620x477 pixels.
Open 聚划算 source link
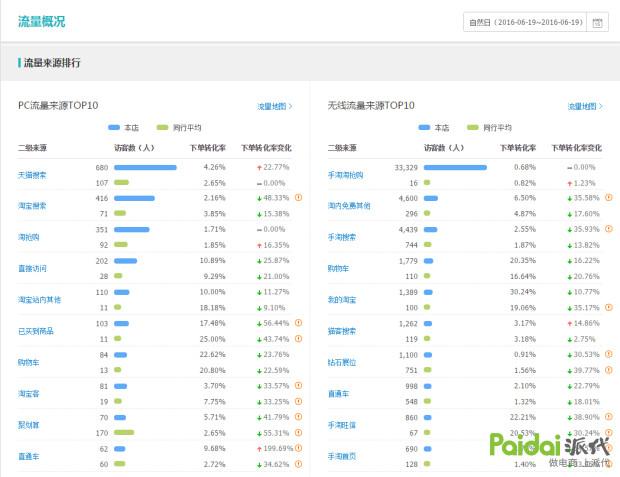(x=28, y=425)
